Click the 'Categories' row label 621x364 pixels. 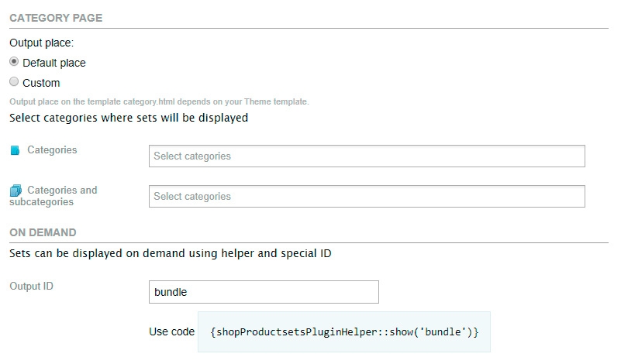(52, 150)
